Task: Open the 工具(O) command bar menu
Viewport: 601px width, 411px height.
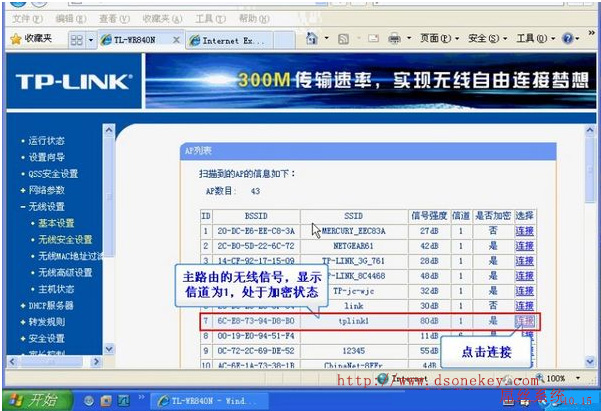Action: tap(536, 38)
